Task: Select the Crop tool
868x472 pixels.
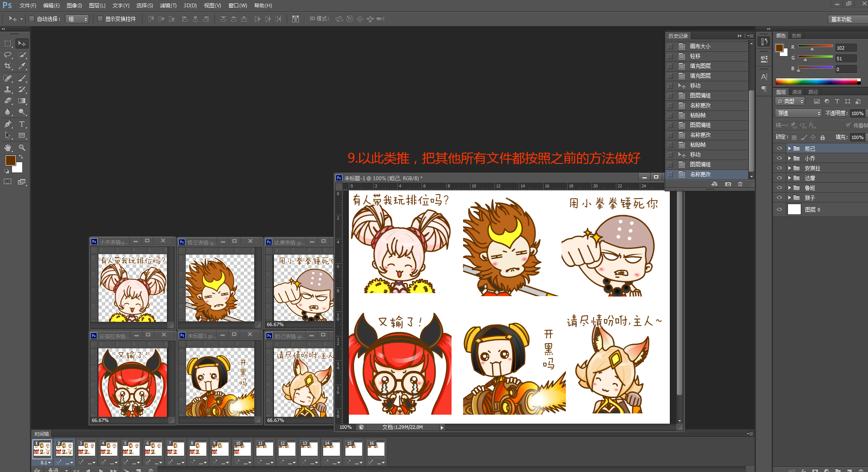Action: click(x=8, y=66)
